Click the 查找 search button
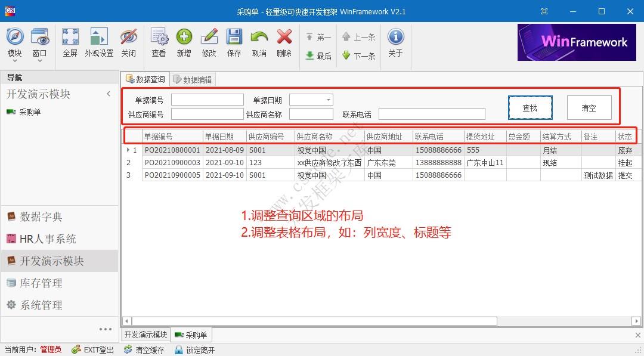The width and height of the screenshot is (644, 356). 530,107
